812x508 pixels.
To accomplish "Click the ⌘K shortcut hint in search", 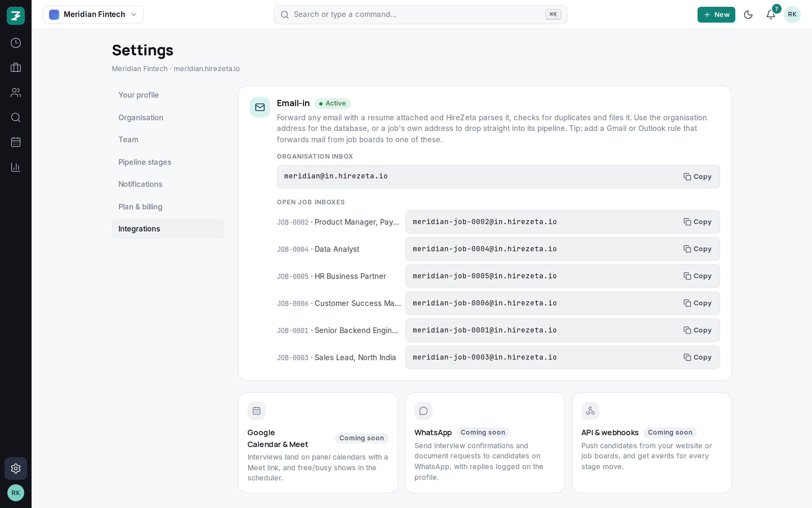I will 553,14.
